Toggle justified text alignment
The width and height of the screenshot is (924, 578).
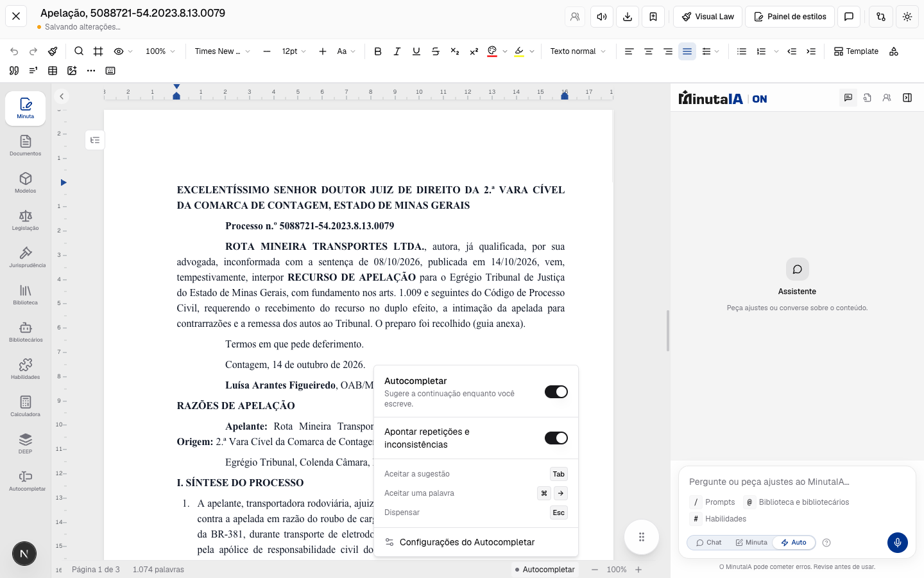[687, 51]
